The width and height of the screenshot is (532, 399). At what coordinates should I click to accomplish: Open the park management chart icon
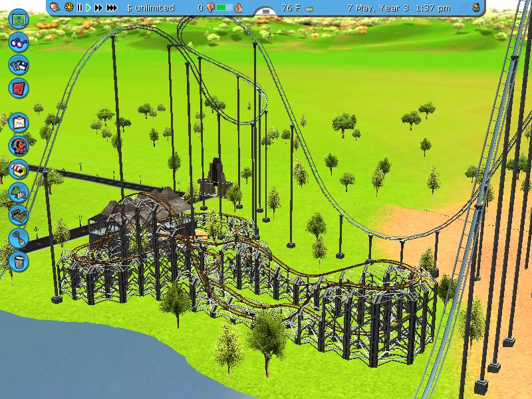point(19,123)
